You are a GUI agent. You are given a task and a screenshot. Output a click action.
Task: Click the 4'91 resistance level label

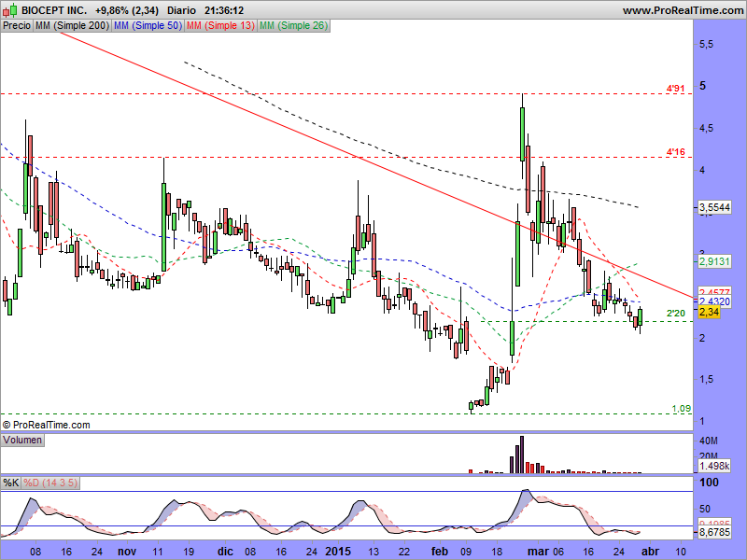(x=675, y=88)
